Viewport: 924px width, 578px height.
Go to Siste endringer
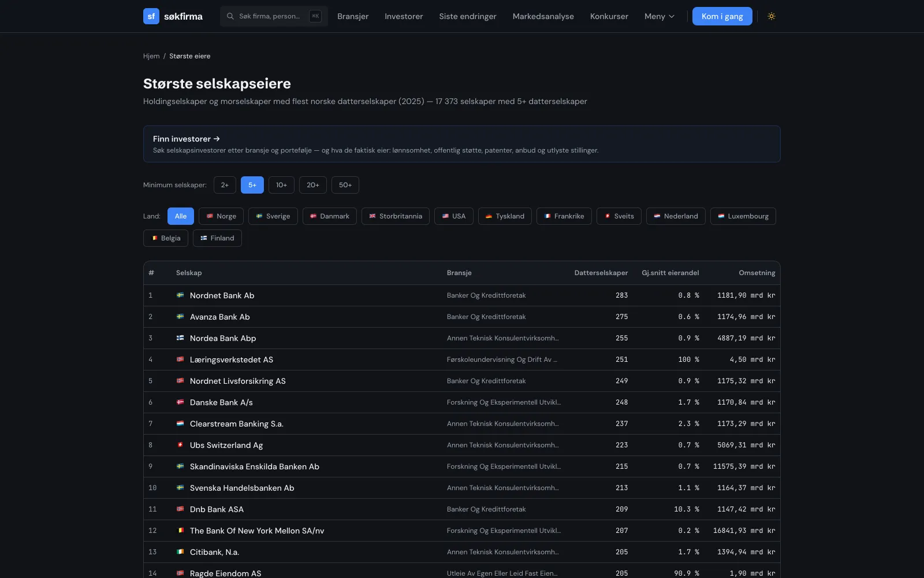point(468,16)
